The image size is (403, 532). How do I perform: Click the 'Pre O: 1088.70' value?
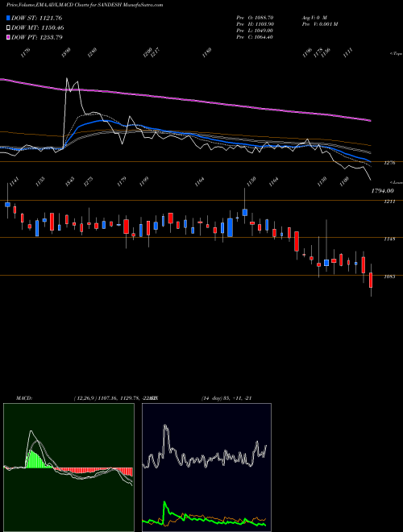click(x=255, y=17)
